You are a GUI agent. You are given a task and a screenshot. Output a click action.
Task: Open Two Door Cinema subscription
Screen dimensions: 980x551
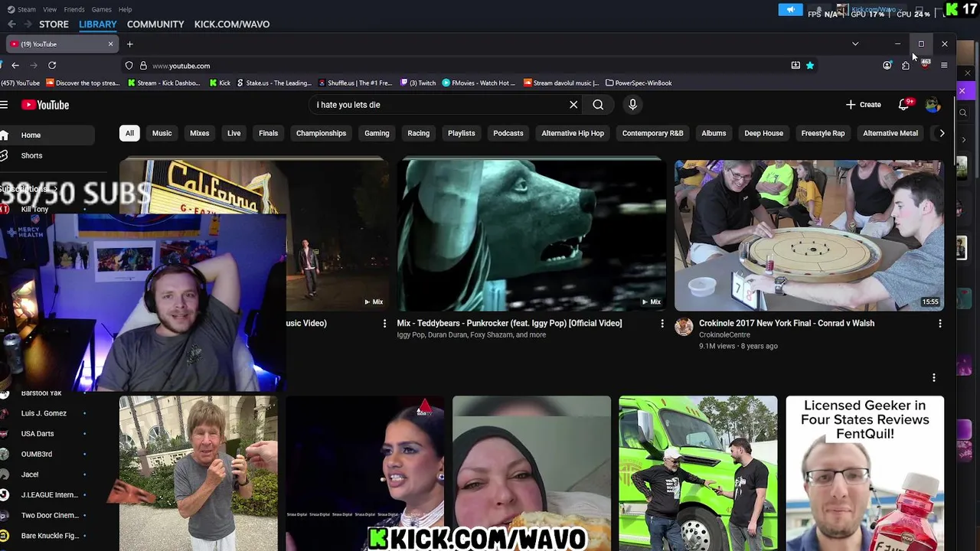pyautogui.click(x=46, y=515)
